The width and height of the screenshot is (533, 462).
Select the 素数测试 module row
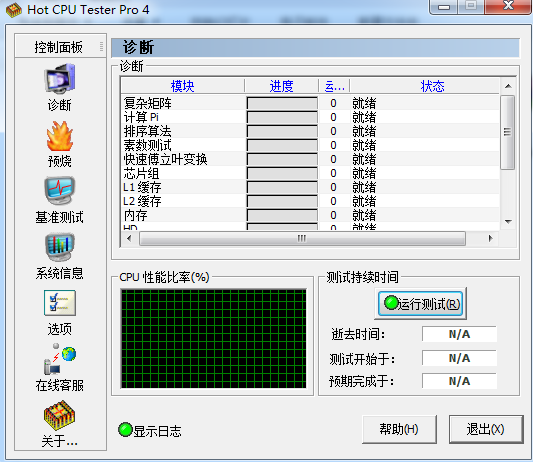[310, 145]
